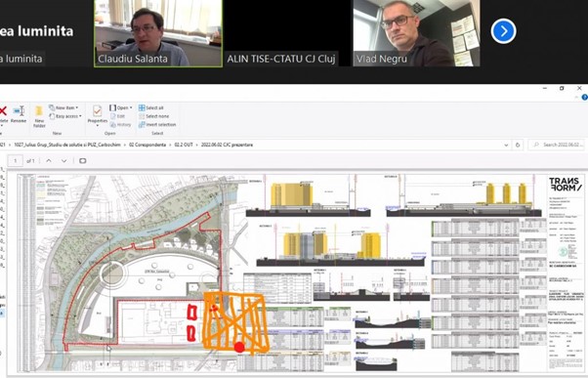Click the blue next-participants arrow button
Screen dimensions: 588x378
pos(503,31)
